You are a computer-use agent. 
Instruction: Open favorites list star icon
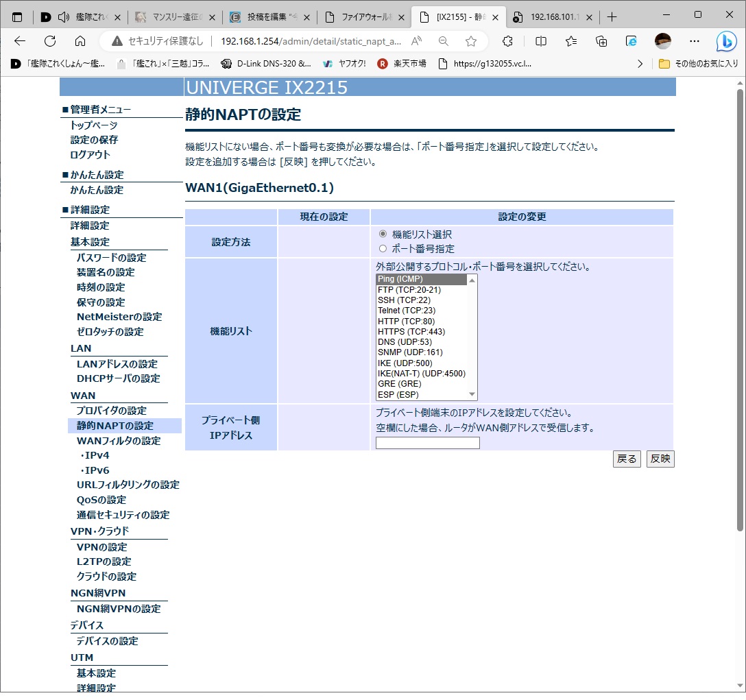coord(571,41)
